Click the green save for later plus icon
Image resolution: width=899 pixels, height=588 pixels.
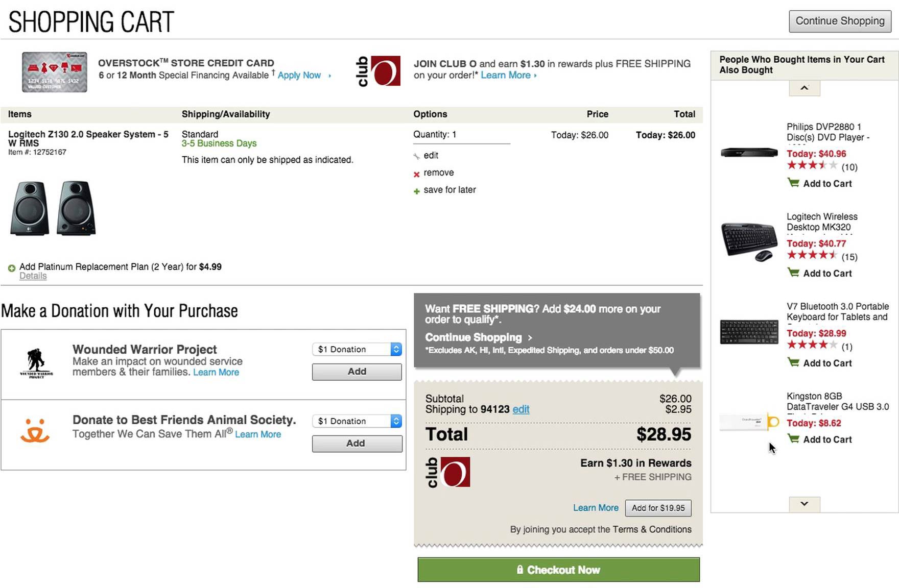pyautogui.click(x=416, y=191)
